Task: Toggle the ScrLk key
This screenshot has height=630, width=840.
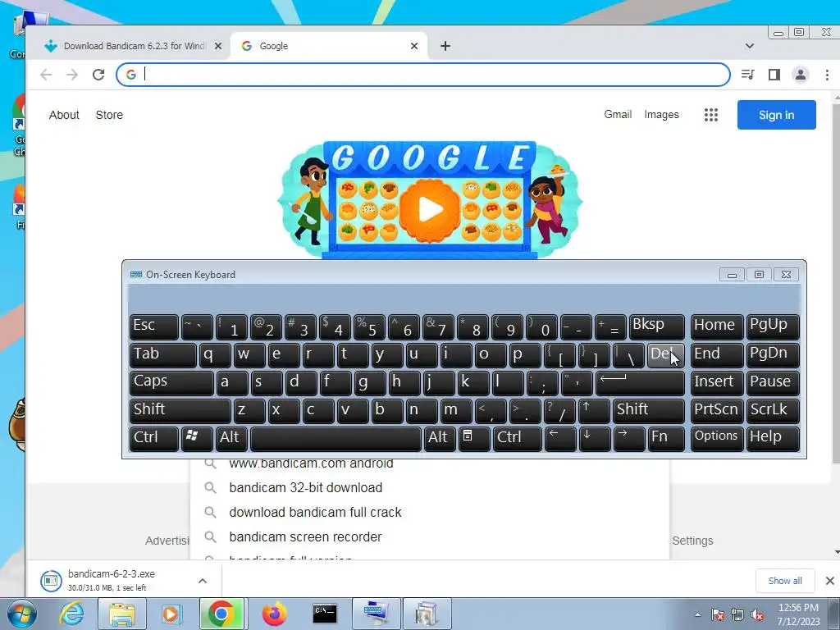Action: click(773, 411)
